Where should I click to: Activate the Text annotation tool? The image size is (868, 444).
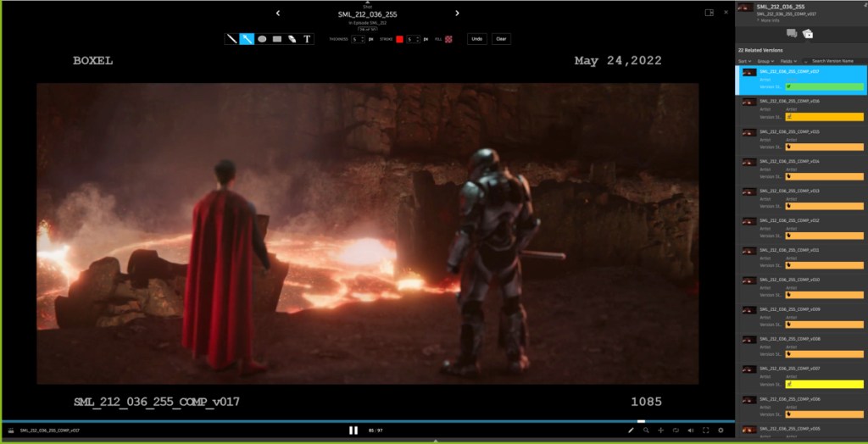[307, 39]
